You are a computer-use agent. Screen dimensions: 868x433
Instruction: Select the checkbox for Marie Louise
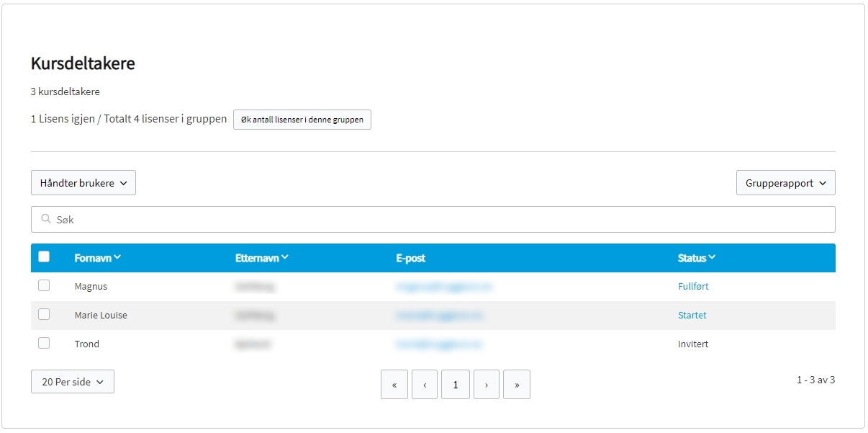(44, 314)
